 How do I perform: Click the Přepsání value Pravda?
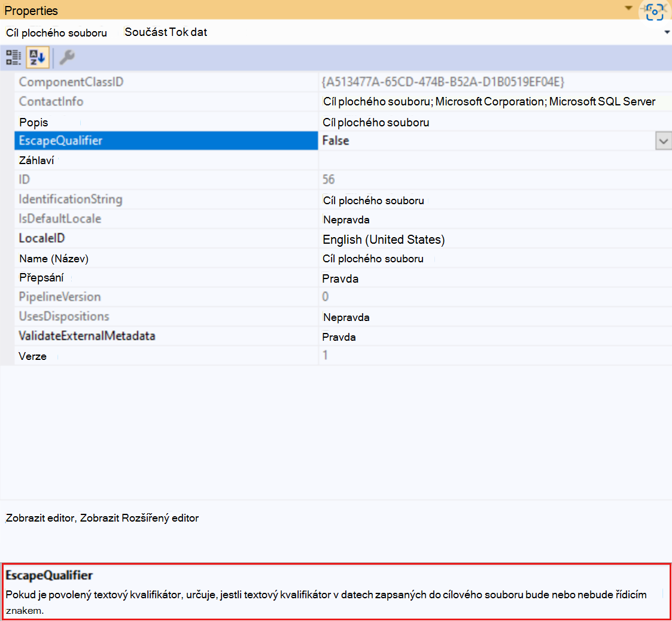tap(340, 279)
